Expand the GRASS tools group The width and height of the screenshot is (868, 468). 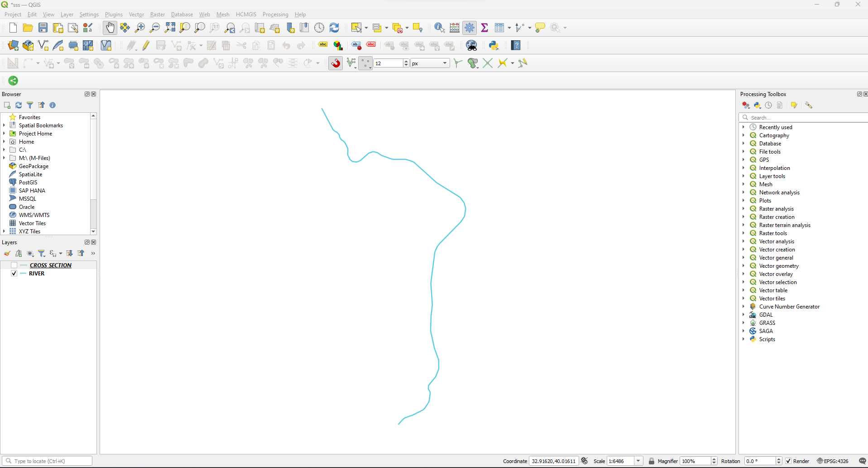tap(744, 323)
